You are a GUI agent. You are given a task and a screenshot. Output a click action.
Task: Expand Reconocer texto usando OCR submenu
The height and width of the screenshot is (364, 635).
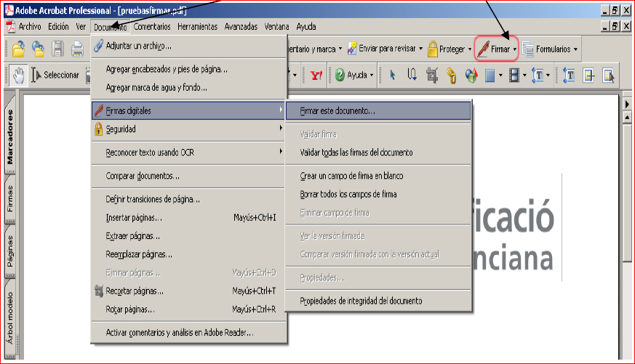(188, 153)
